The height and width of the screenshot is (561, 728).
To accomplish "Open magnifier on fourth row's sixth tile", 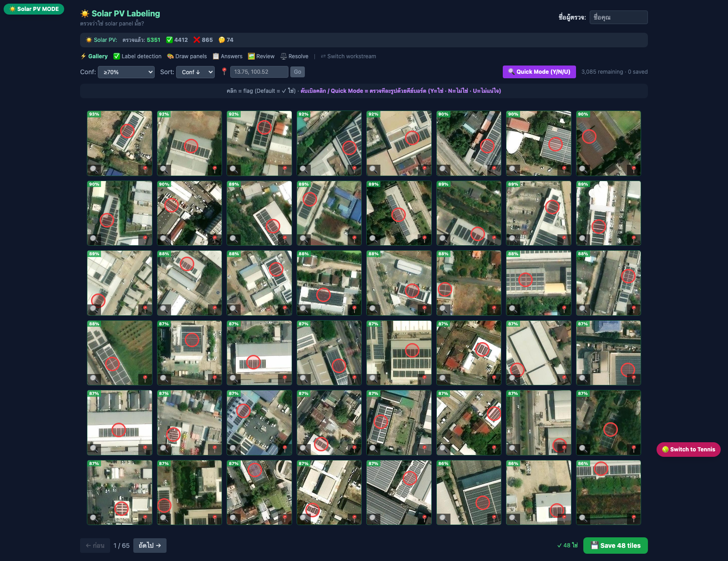I will [443, 379].
